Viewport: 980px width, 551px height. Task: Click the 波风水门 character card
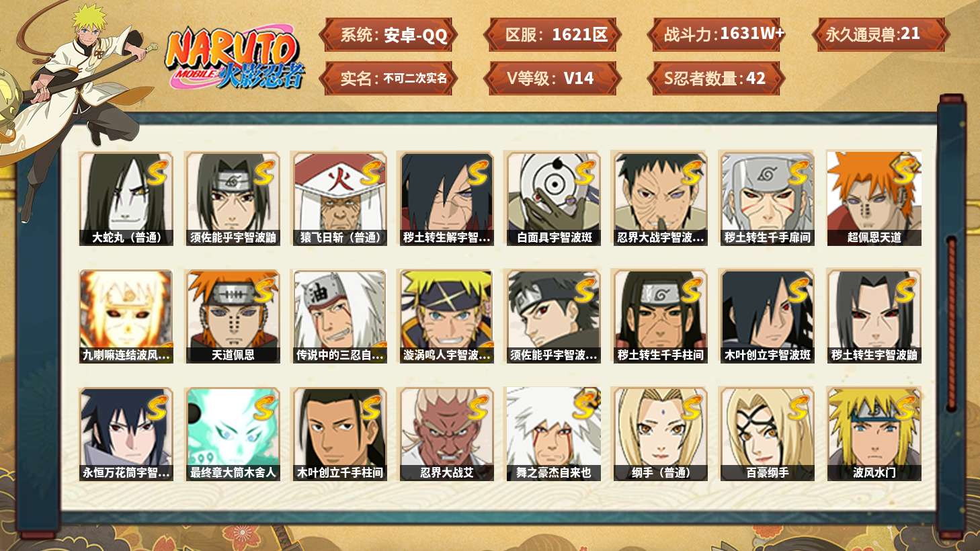[x=874, y=434]
